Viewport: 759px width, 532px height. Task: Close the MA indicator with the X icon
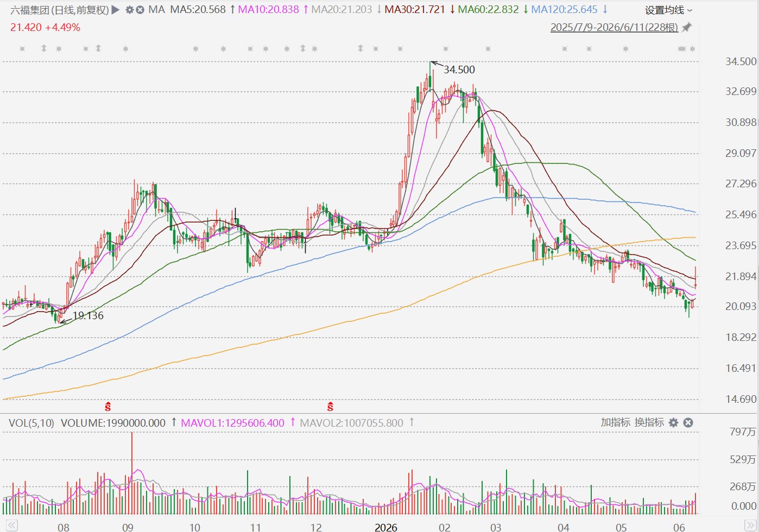pos(140,10)
